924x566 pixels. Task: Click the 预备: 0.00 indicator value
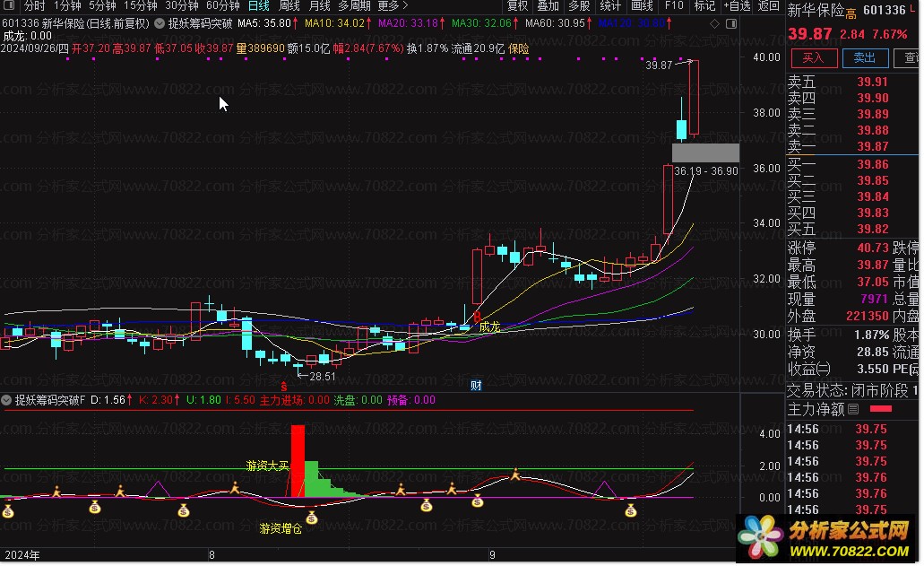[411, 400]
